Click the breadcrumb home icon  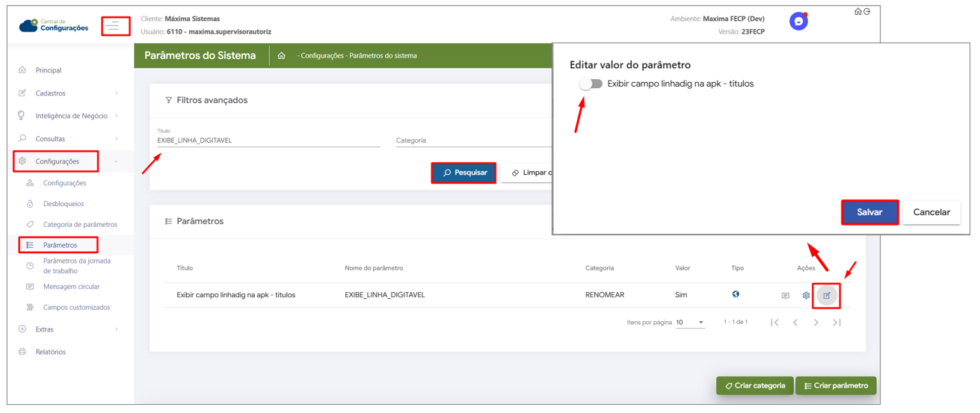(x=282, y=56)
